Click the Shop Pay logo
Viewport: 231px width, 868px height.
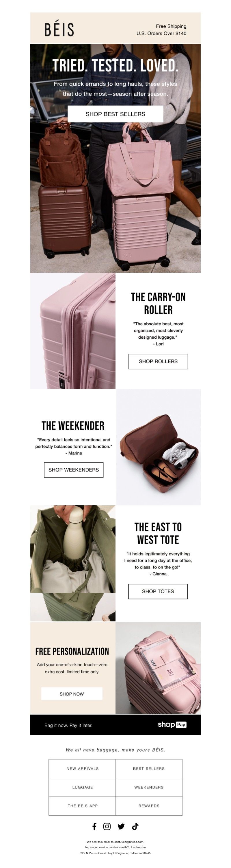coord(172,725)
